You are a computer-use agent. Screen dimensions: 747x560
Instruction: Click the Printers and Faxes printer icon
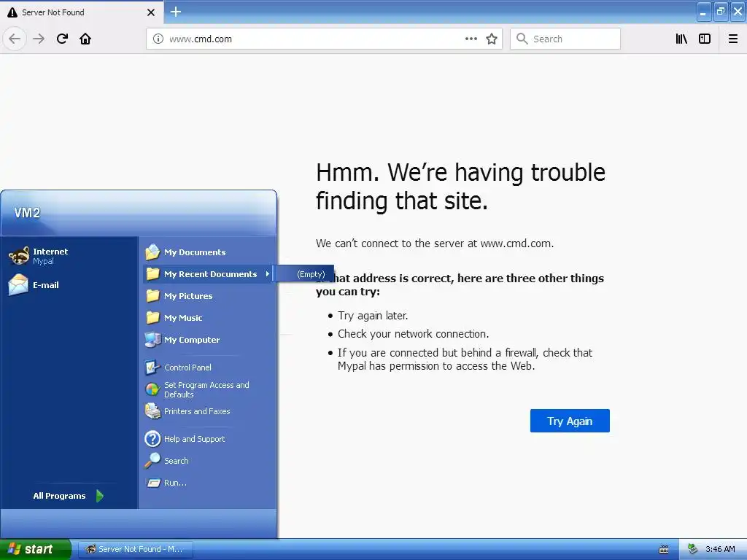point(152,411)
